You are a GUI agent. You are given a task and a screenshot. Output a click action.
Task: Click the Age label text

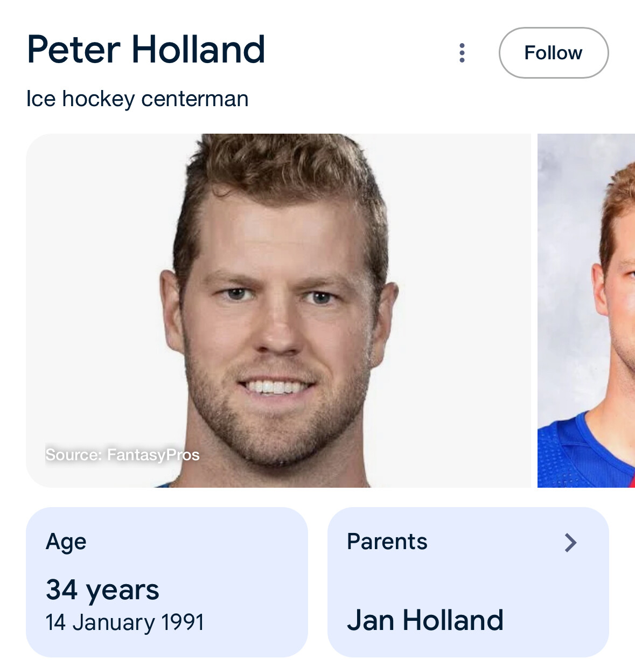66,542
